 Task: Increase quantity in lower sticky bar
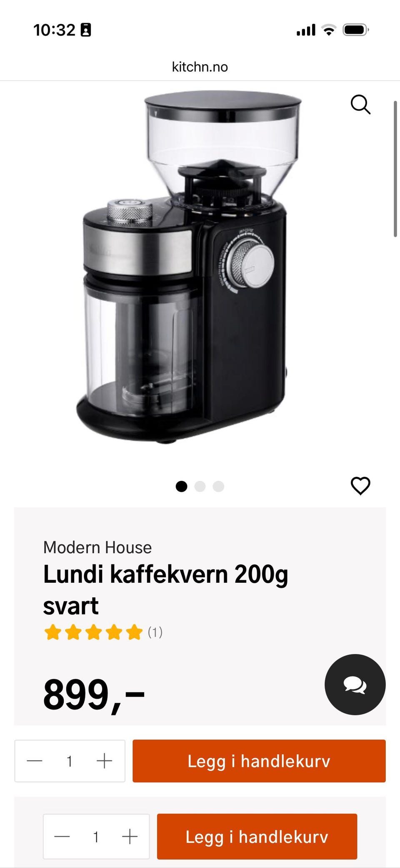click(x=130, y=836)
